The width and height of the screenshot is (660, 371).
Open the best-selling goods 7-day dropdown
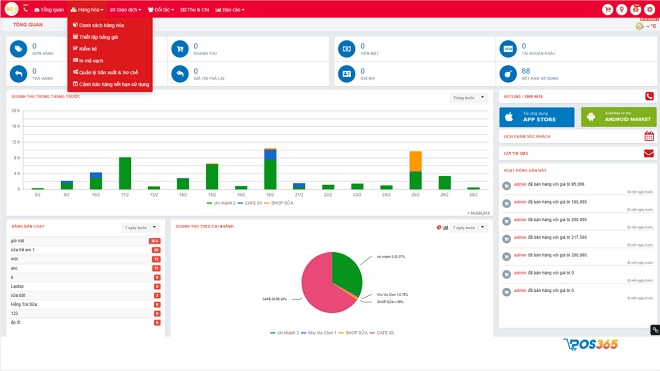[141, 227]
